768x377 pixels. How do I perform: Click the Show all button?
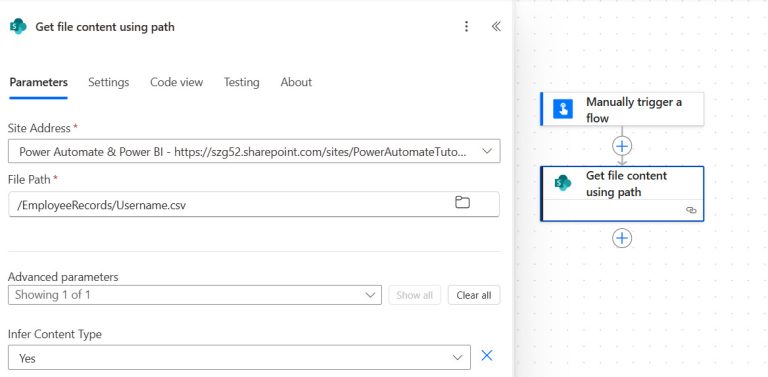point(414,295)
